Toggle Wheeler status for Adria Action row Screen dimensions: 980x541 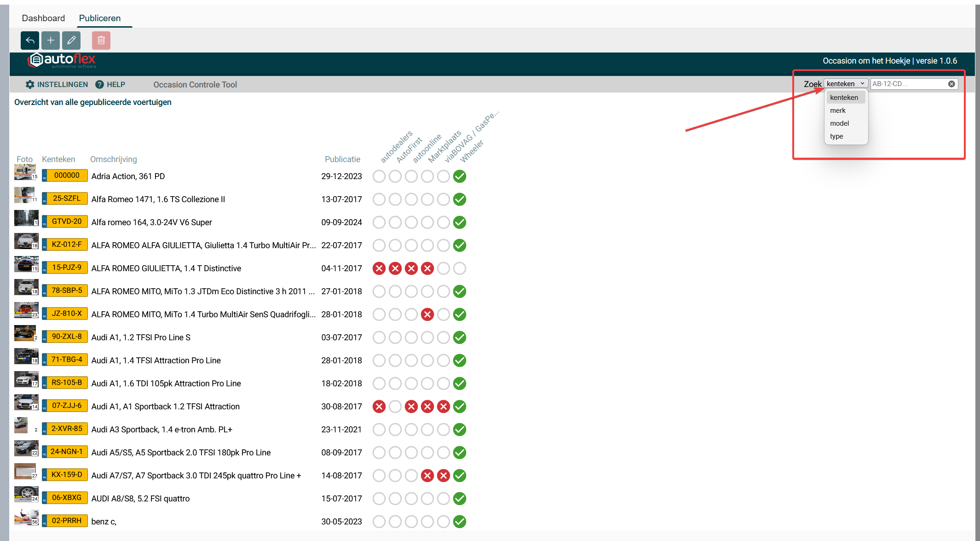[x=459, y=176]
